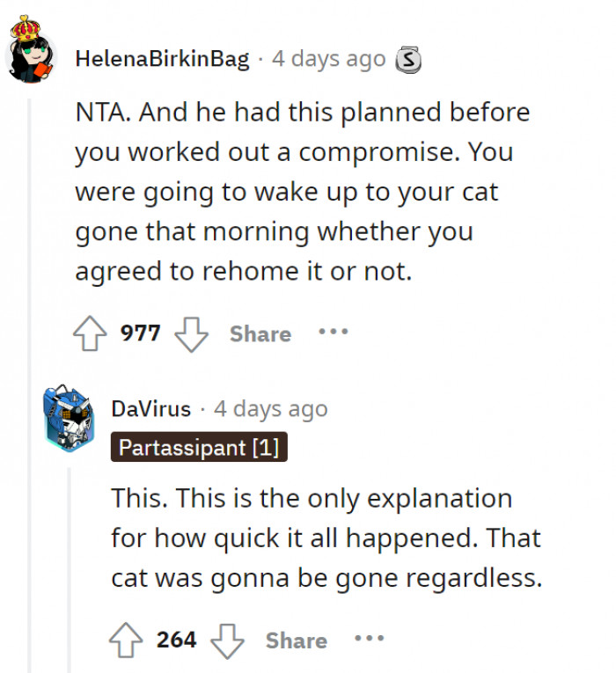
Task: Open DaVirus username link
Action: click(x=150, y=409)
